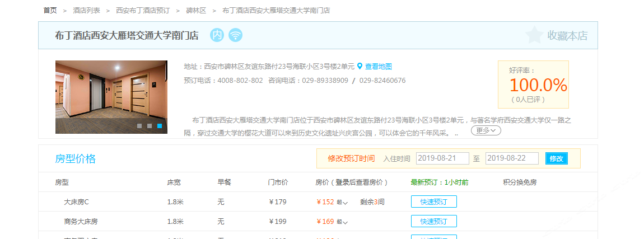Click the 床宽 column header
Viewport: 644px width, 239px height.
click(174, 182)
